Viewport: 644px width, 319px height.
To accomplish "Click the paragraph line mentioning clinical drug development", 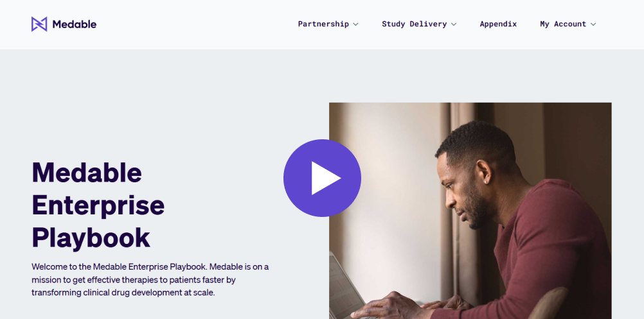I will [x=123, y=293].
